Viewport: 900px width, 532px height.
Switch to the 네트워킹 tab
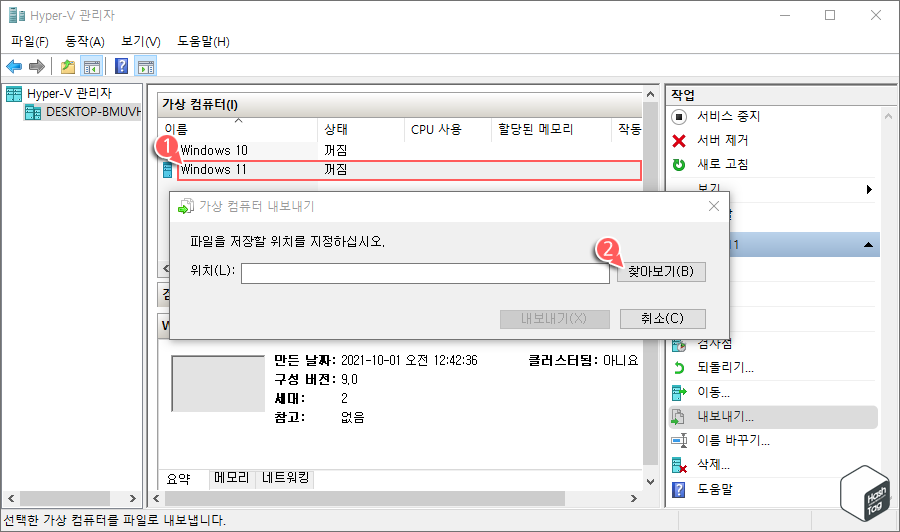click(x=285, y=477)
